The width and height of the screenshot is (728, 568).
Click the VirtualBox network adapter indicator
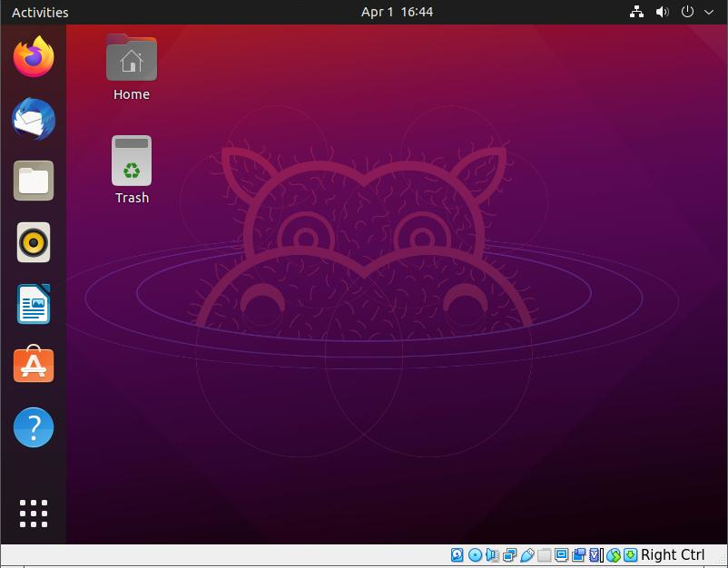click(510, 554)
